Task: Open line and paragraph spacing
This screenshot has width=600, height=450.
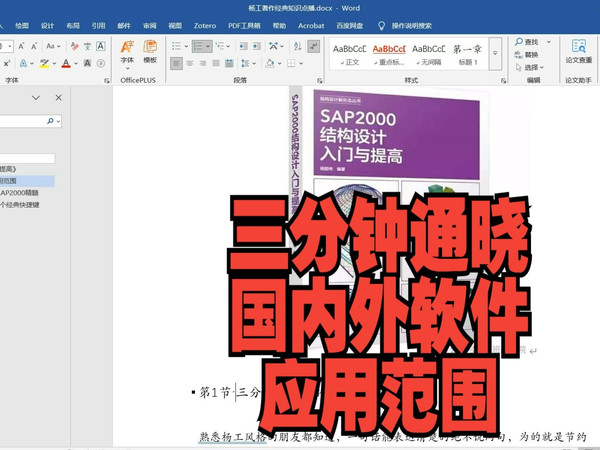Action: [x=246, y=63]
